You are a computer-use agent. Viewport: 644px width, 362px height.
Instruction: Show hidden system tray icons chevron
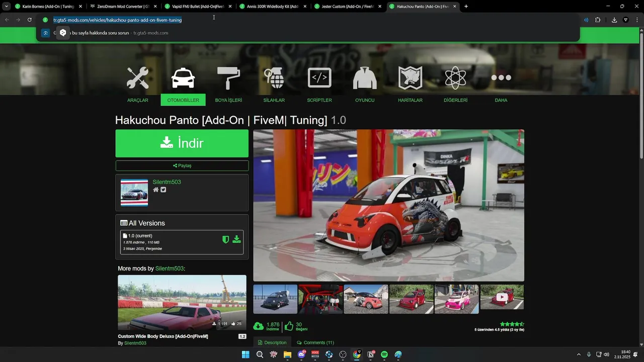[x=579, y=354]
